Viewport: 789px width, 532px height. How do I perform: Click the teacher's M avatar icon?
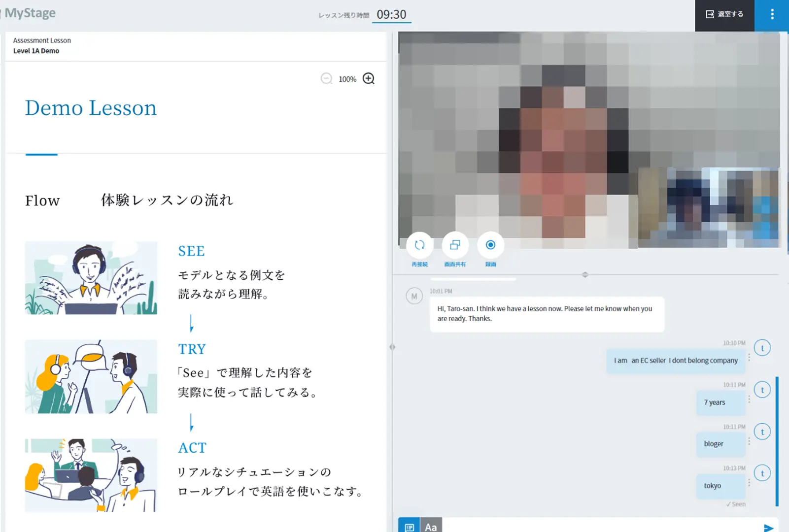pyautogui.click(x=414, y=296)
